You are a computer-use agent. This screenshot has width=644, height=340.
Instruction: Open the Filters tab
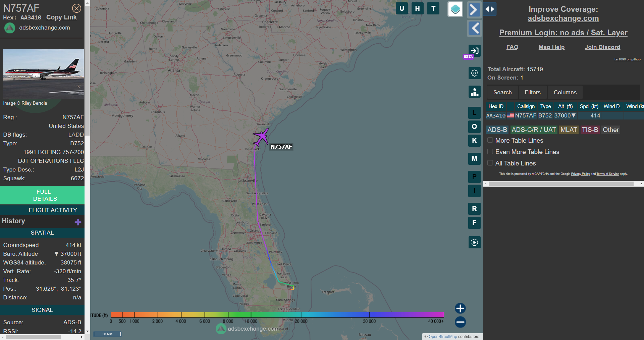tap(533, 92)
